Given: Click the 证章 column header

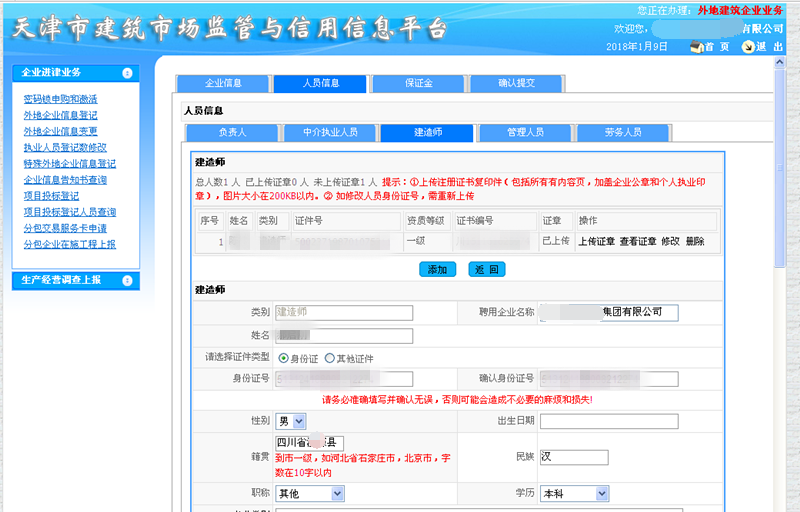Looking at the screenshot, I should pos(556,221).
